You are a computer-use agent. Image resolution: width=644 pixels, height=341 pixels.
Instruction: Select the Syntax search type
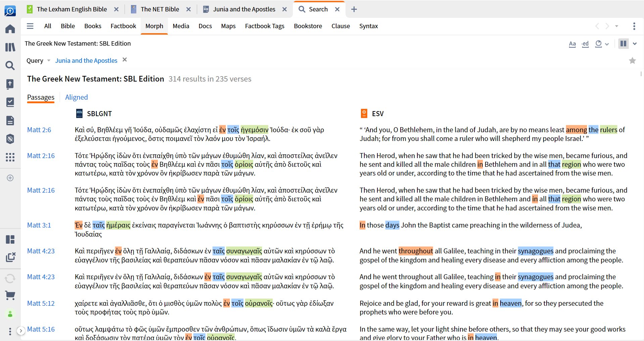(368, 26)
